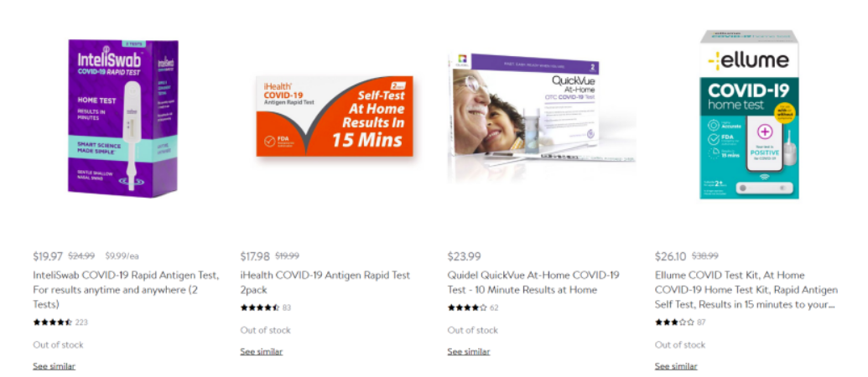Open the iHealth orange box product image
Screen dimensions: 868x377
click(x=335, y=116)
